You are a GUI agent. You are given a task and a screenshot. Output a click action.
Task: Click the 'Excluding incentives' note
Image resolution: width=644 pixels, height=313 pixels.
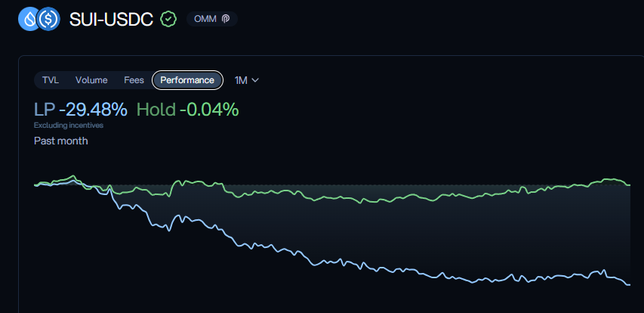[69, 126]
